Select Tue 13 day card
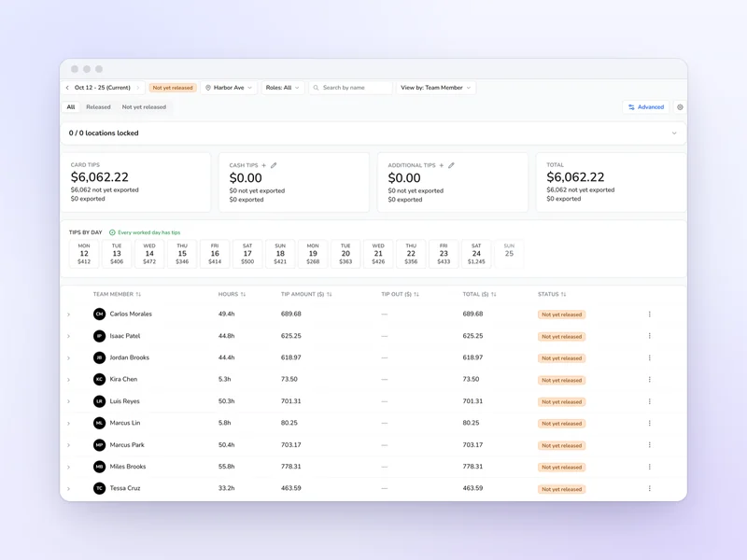 117,254
